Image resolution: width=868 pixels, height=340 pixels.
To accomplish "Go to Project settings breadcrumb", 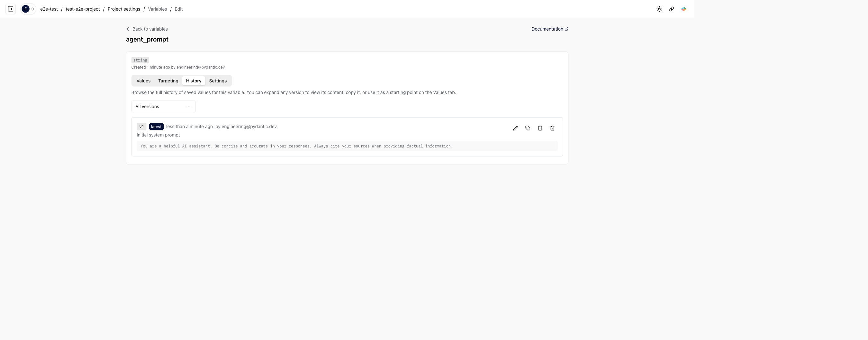I will tap(124, 9).
